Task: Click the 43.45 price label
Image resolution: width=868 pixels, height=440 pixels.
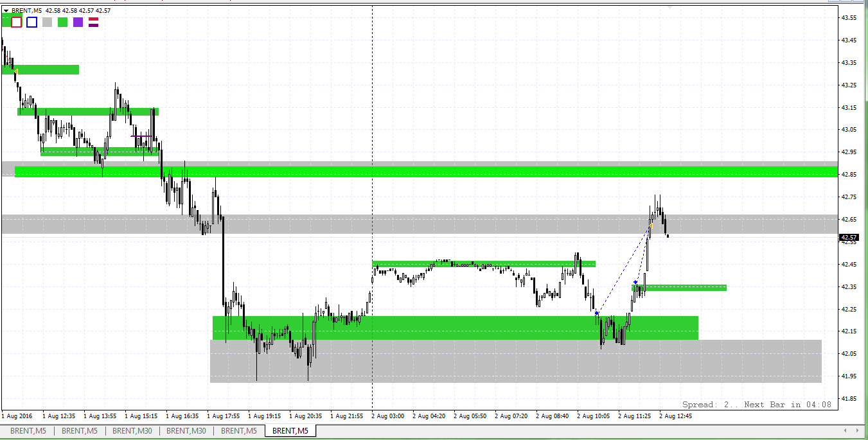Action: (x=849, y=40)
